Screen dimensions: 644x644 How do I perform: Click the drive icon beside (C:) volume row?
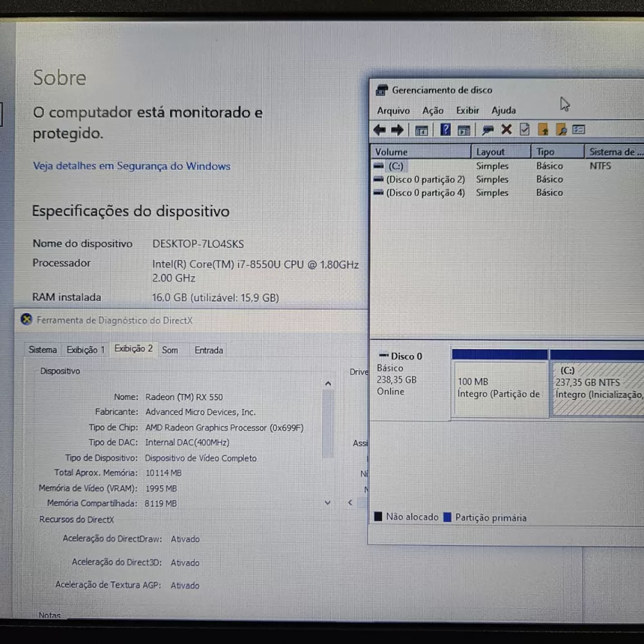[x=378, y=166]
